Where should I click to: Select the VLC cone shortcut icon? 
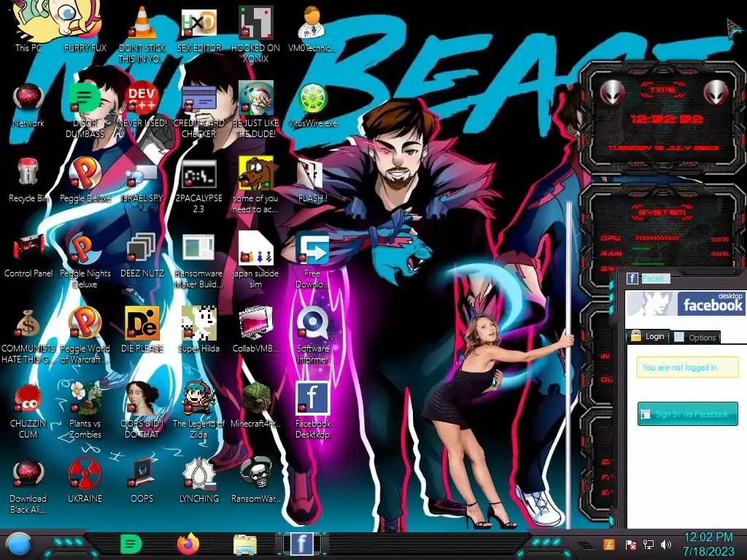click(142, 22)
